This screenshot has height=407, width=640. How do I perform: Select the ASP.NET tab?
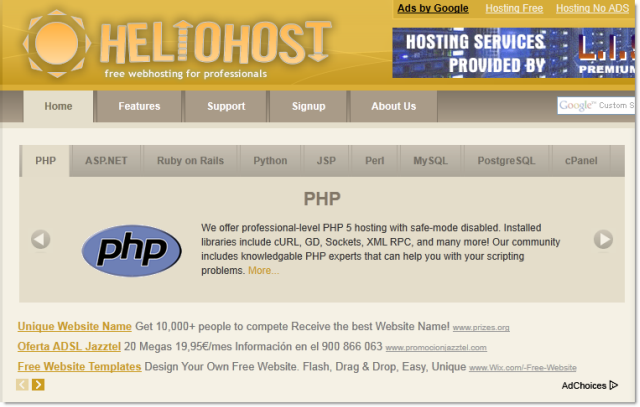pos(106,160)
